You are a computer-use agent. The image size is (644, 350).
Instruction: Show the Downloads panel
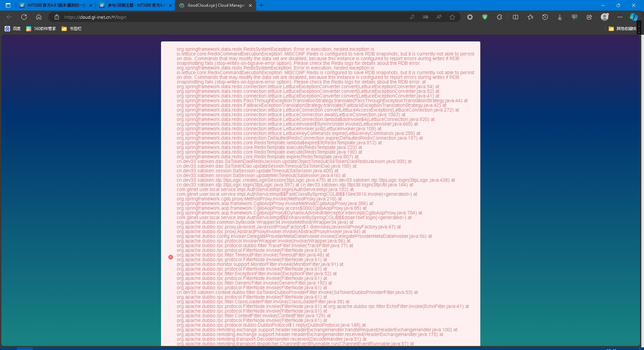point(560,17)
